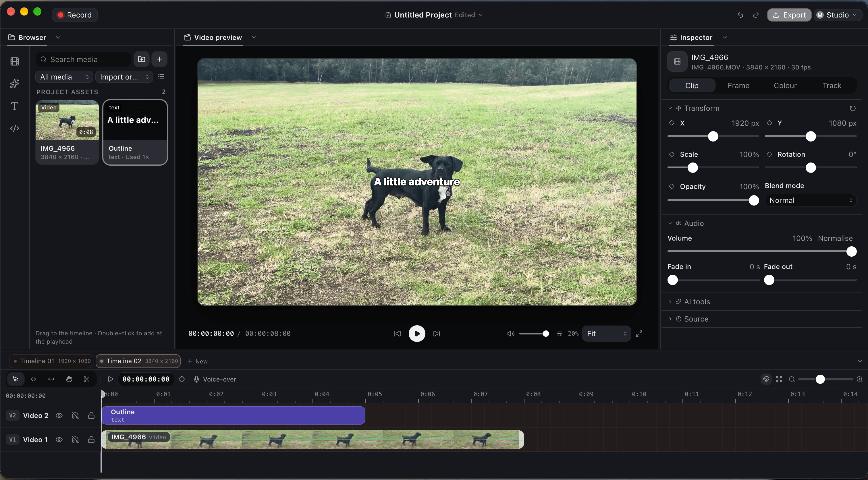Collapse the Audio section
This screenshot has width=868, height=480.
(686, 223)
